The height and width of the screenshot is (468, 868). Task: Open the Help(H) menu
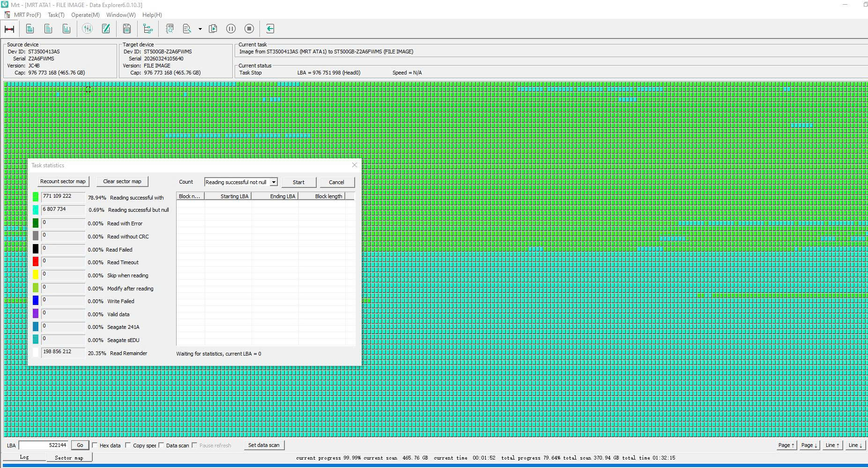coord(152,15)
